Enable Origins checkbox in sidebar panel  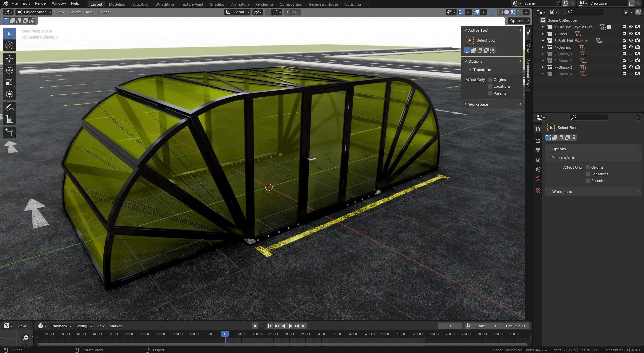pos(490,80)
